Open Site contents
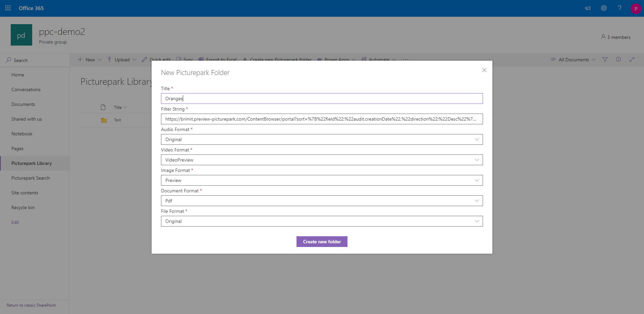This screenshot has width=644, height=314. 25,193
